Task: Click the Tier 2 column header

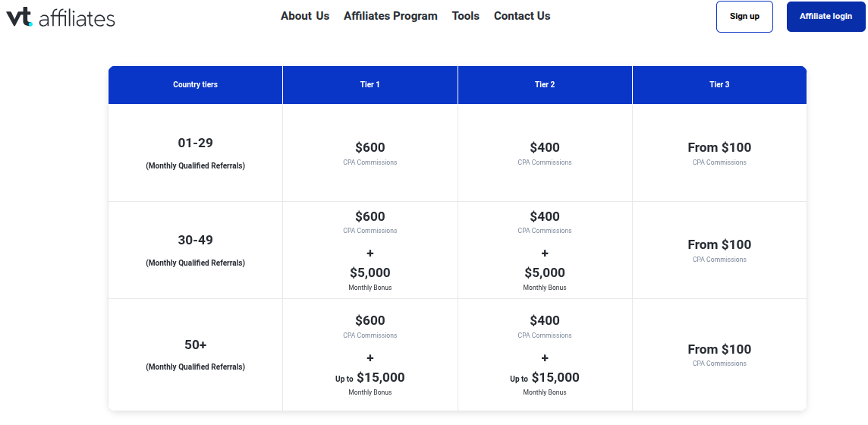Action: 545,85
